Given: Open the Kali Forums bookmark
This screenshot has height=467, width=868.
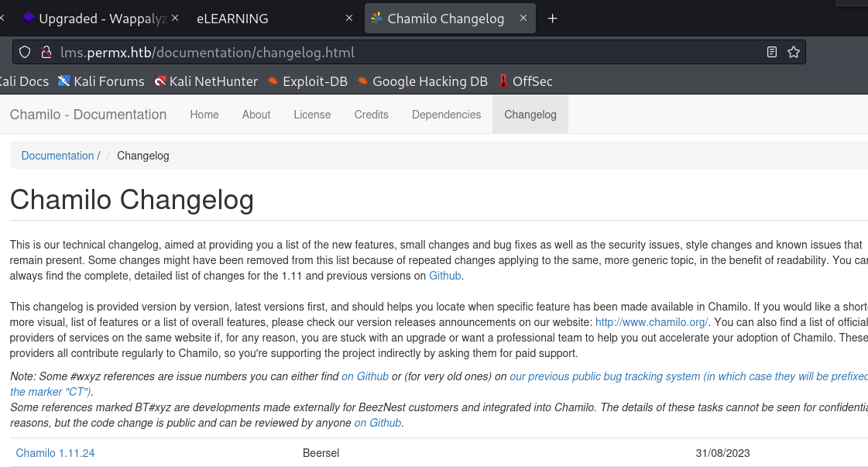Looking at the screenshot, I should 101,81.
